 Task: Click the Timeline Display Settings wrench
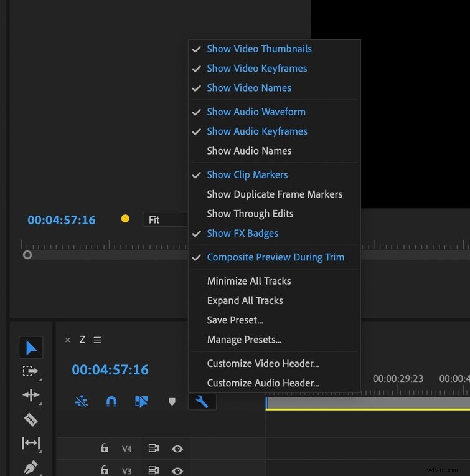coord(202,402)
